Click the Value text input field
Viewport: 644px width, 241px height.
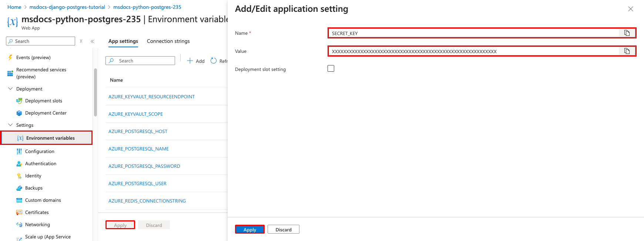[x=473, y=51]
